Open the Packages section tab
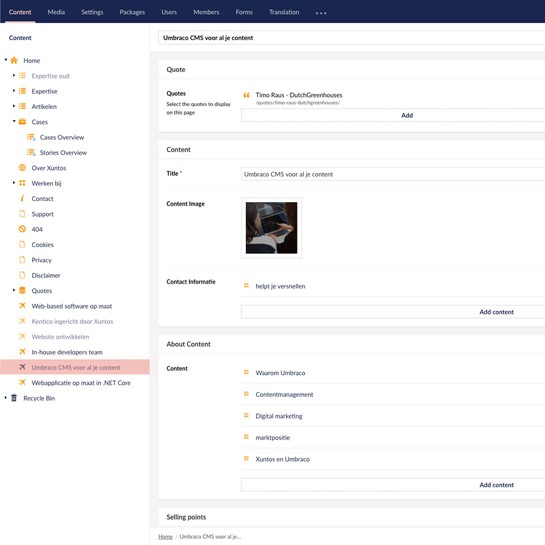Viewport: 545px width, 545px height. (132, 12)
